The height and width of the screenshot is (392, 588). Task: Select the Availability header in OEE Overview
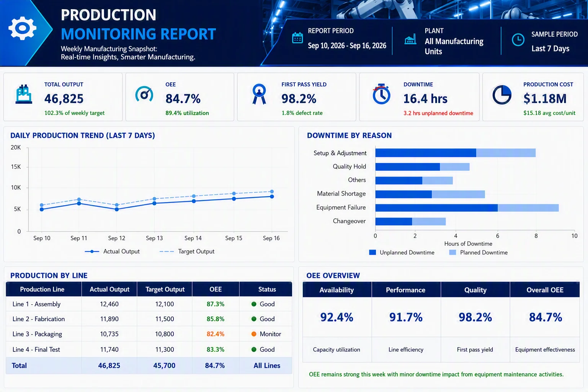coord(337,290)
